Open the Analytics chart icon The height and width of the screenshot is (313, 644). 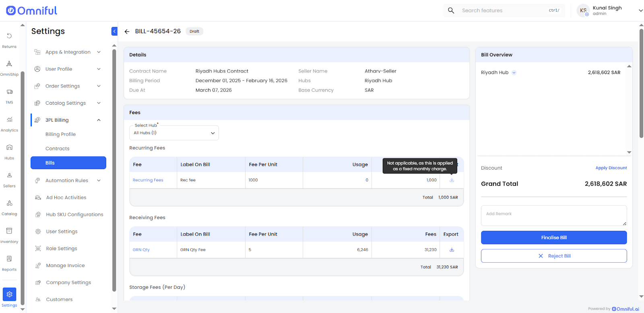click(x=9, y=123)
